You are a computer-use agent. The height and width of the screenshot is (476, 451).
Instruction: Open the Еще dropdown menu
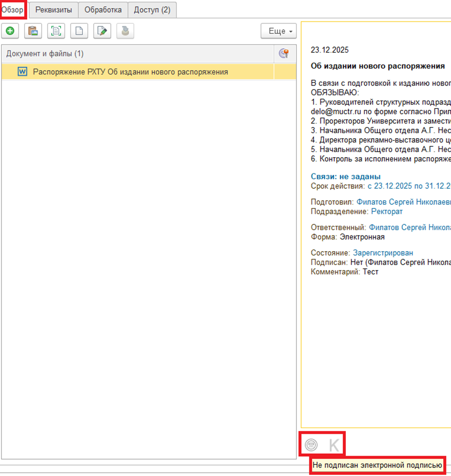[x=278, y=31]
